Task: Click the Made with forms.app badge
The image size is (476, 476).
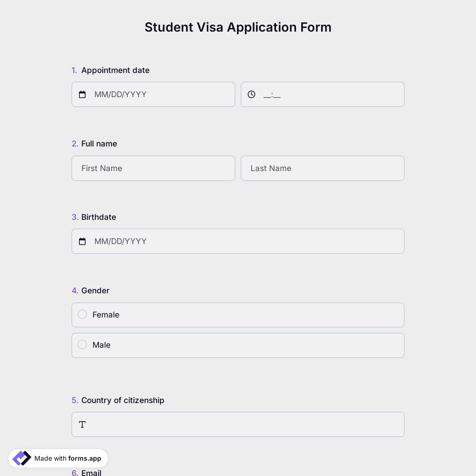Action: [x=58, y=458]
